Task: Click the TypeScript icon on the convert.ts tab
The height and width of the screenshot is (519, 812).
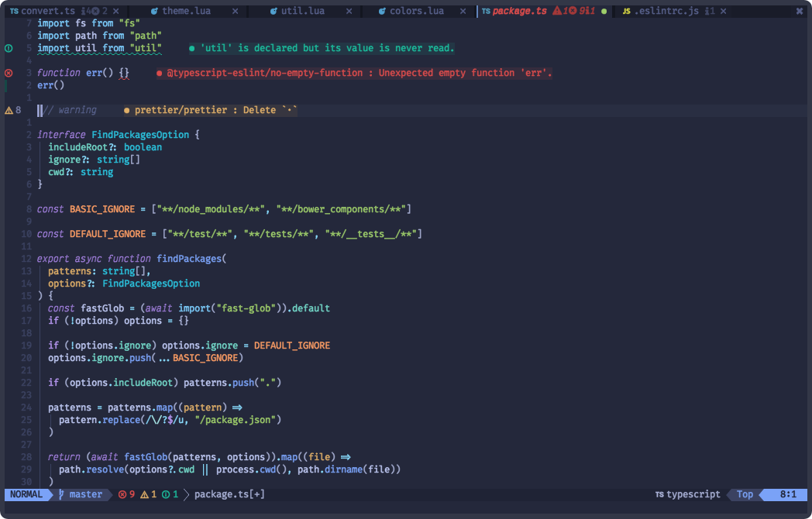Action: [14, 11]
